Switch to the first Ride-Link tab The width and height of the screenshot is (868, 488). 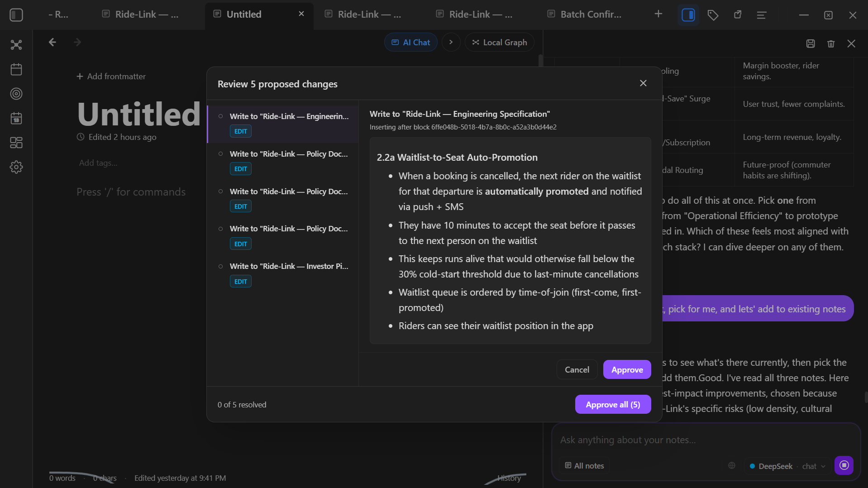tap(140, 14)
